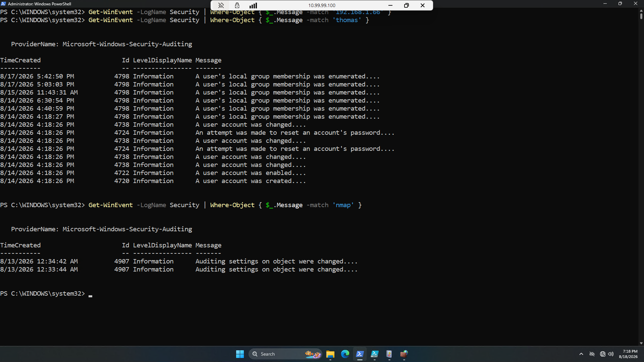Open the second PowerShell taskbar icon
644x362 pixels.
(375, 354)
